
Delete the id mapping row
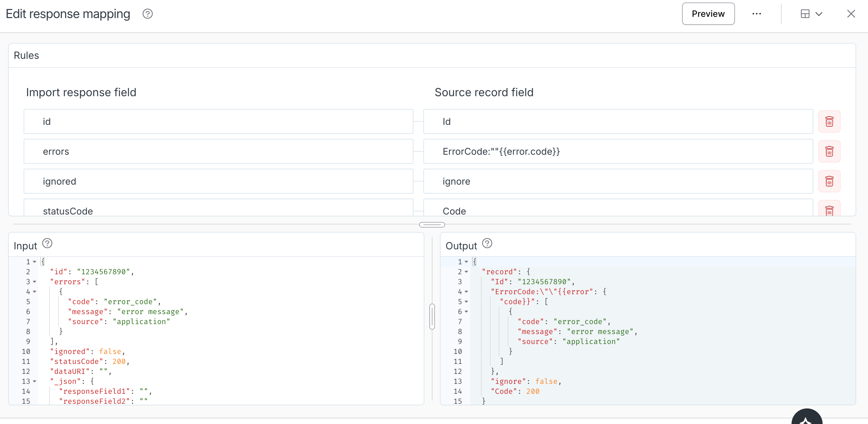[x=829, y=121]
